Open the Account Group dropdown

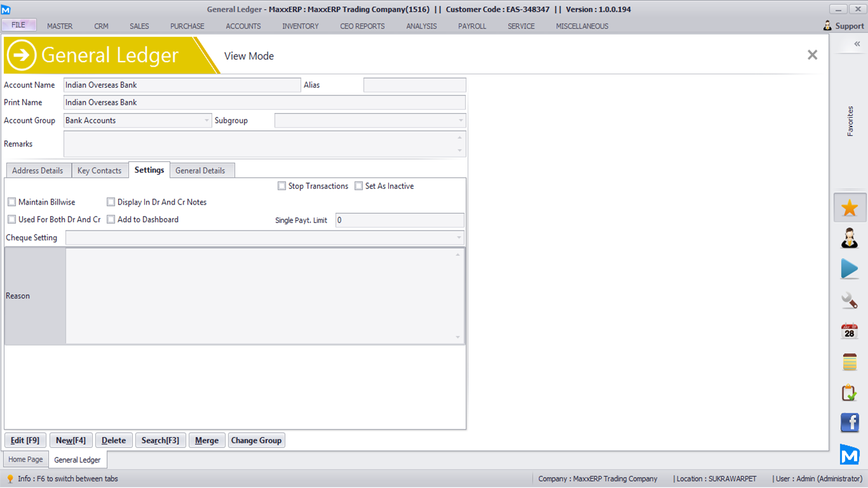207,120
